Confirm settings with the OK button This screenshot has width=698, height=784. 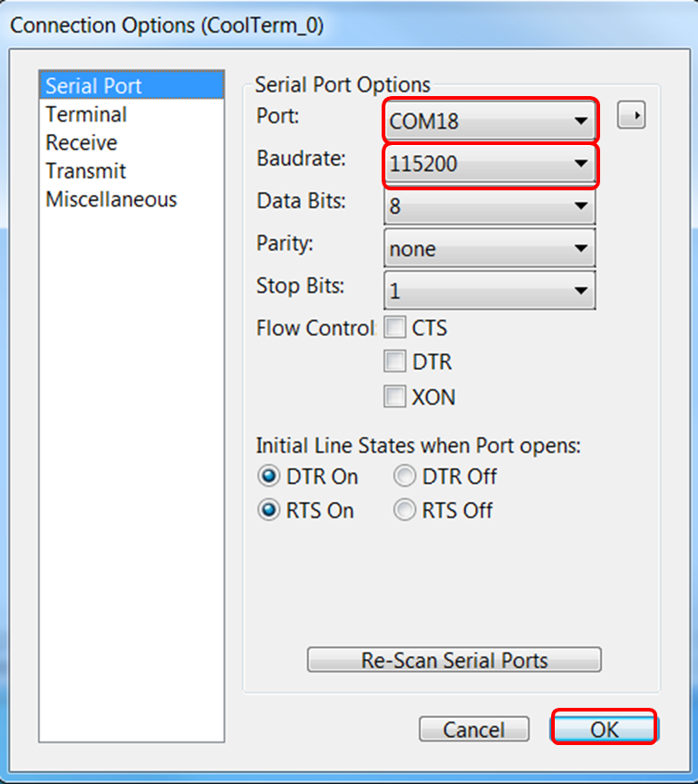pyautogui.click(x=604, y=729)
